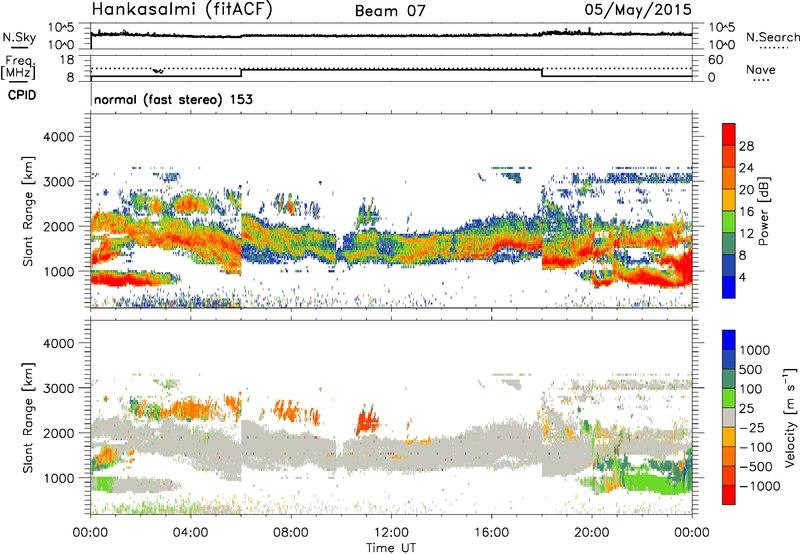Image resolution: width=800 pixels, height=554 pixels.
Task: Click the -25 label on velocity colorbar
Action: (x=752, y=427)
